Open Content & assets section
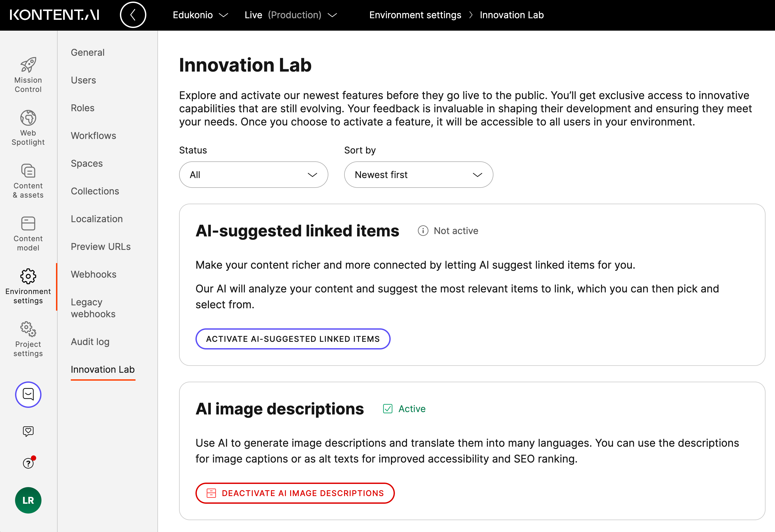The image size is (775, 532). 28,180
